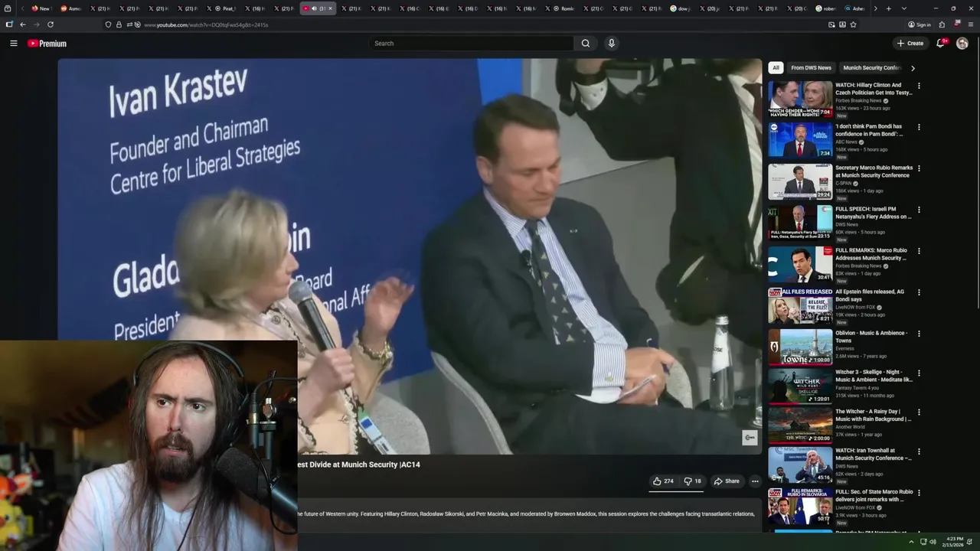This screenshot has height=551, width=980.
Task: Open options for Netanyahu speech video
Action: 919,210
